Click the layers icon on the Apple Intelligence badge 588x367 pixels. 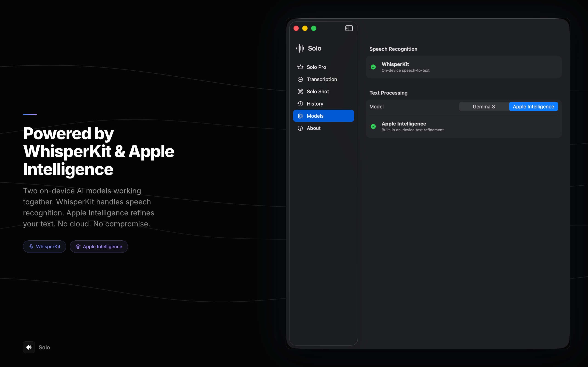click(78, 246)
